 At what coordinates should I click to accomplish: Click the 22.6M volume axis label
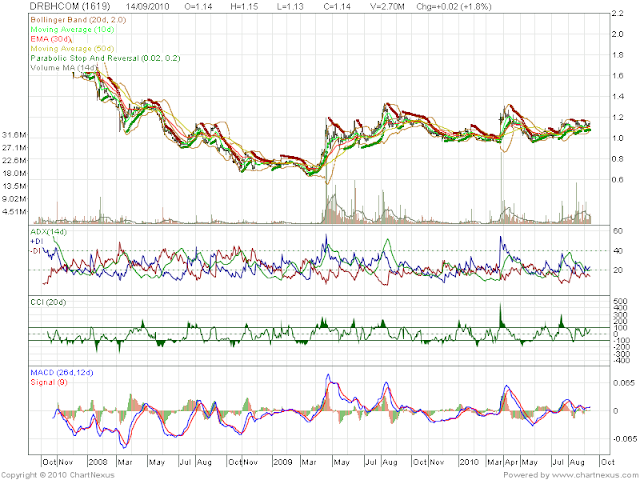click(15, 160)
